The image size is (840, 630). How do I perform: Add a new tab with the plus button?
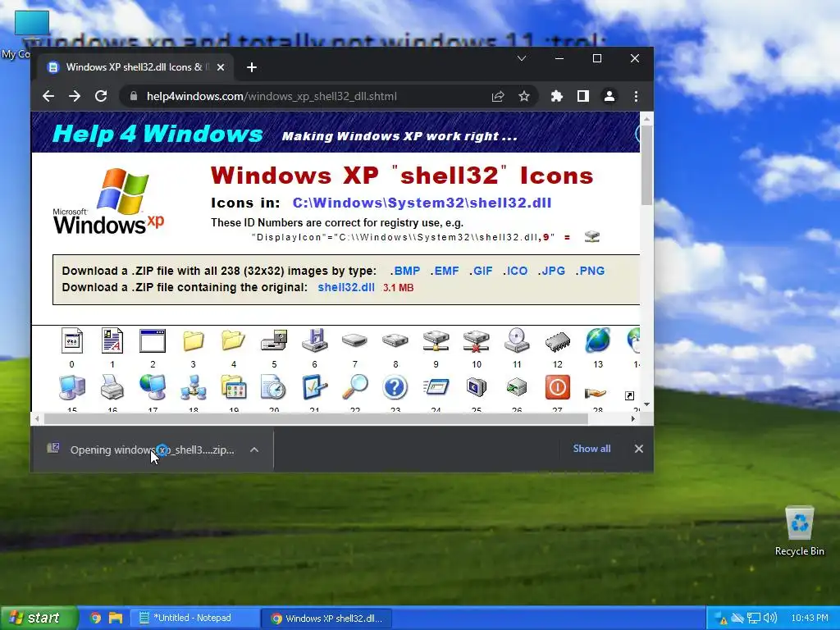(x=252, y=67)
